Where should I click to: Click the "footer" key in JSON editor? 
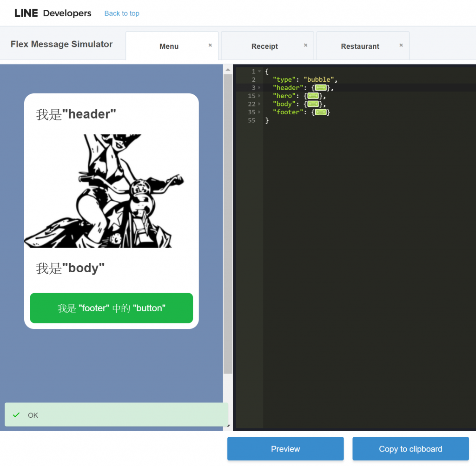tap(288, 112)
